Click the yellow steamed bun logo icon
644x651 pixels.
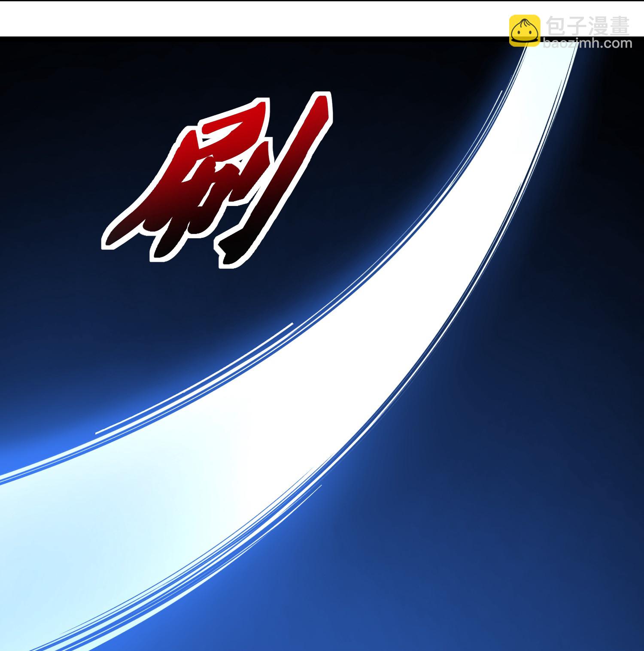pyautogui.click(x=525, y=30)
